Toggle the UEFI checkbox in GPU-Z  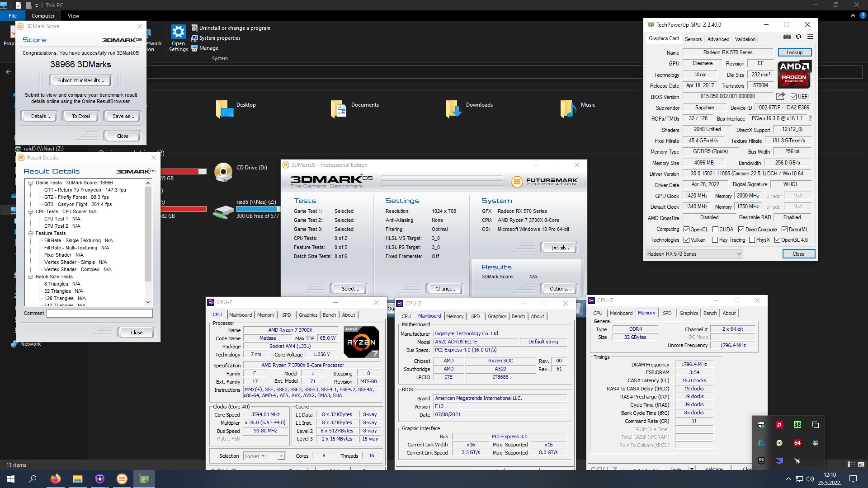point(793,96)
